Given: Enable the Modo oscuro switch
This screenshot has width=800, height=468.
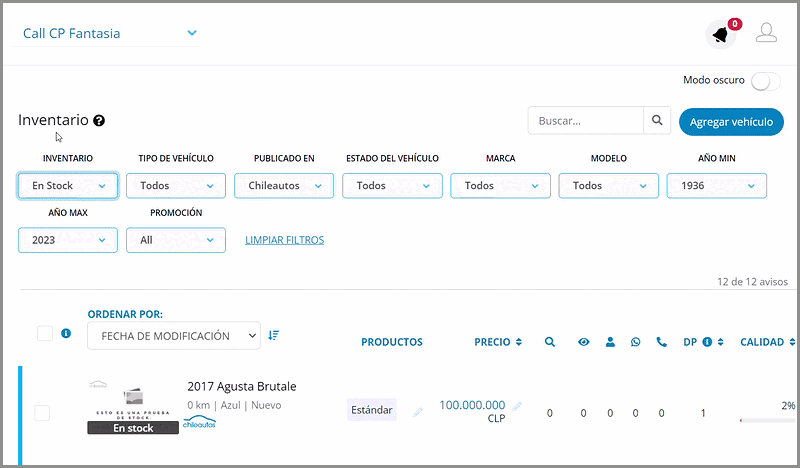Looking at the screenshot, I should coord(765,81).
